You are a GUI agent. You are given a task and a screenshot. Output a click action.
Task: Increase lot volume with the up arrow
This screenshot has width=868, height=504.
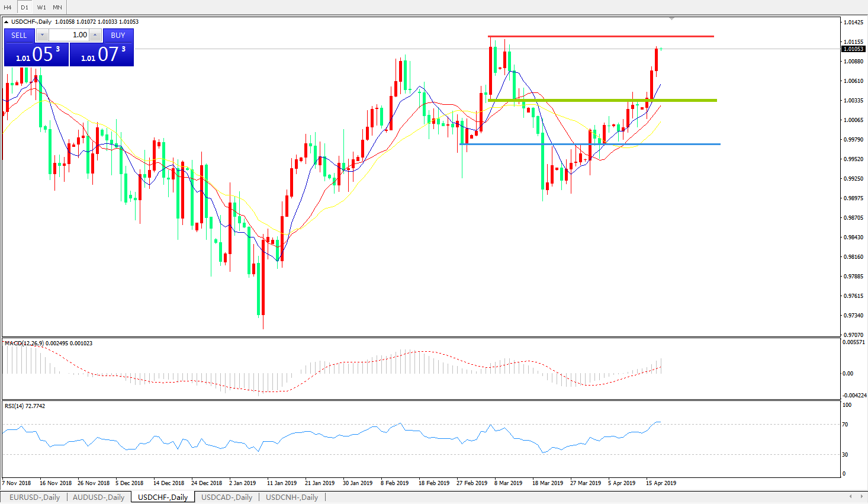95,35
